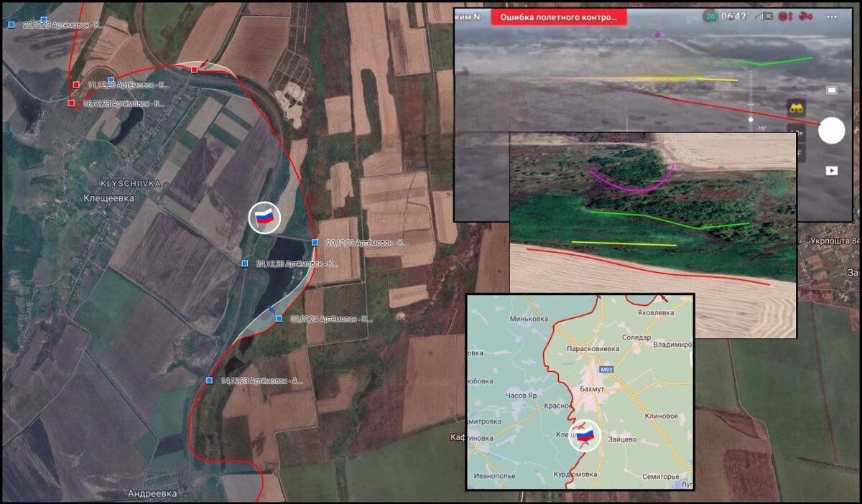Select the blue marker beside 11.12.23 Артёмовск label

coord(111,80)
